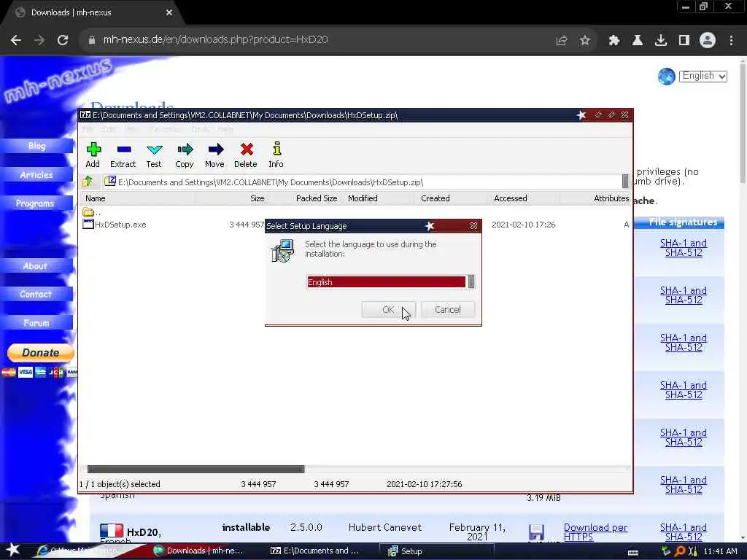
Task: Open the Contact sidebar menu item
Action: [x=36, y=295]
